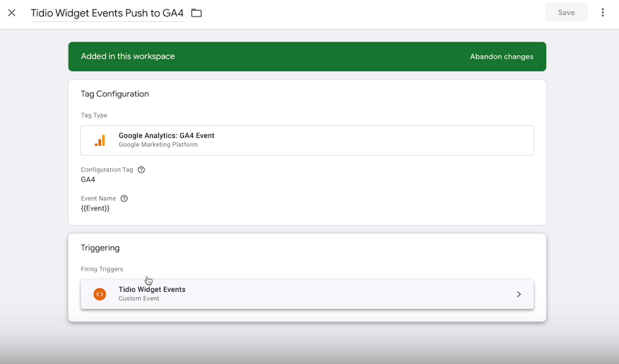Click the Google Analytics bar chart icon
The width and height of the screenshot is (619, 364).
click(100, 140)
